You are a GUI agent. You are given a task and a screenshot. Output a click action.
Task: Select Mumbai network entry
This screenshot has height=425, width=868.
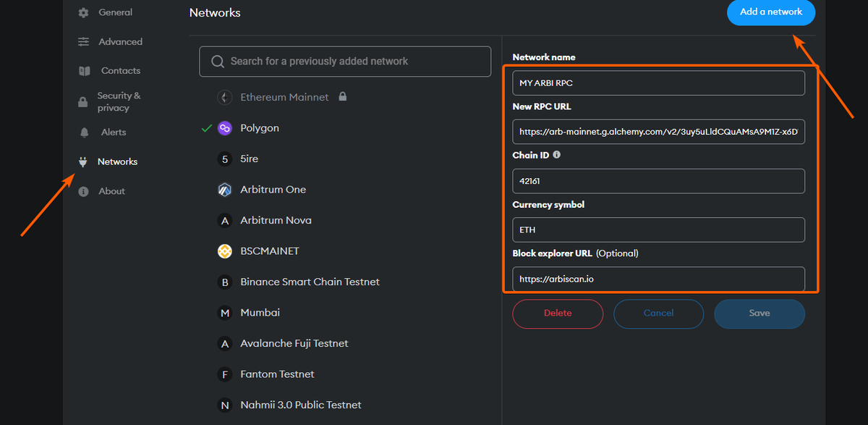point(260,313)
